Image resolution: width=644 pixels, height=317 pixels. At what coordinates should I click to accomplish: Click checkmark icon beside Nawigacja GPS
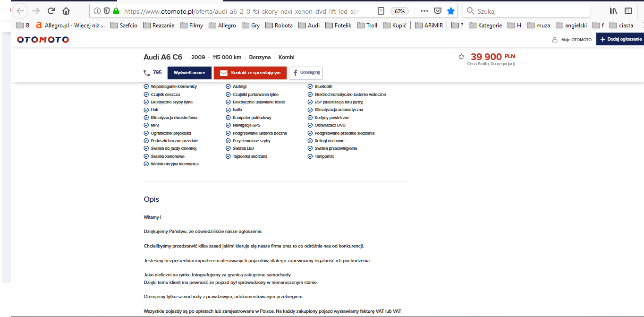[x=228, y=125]
